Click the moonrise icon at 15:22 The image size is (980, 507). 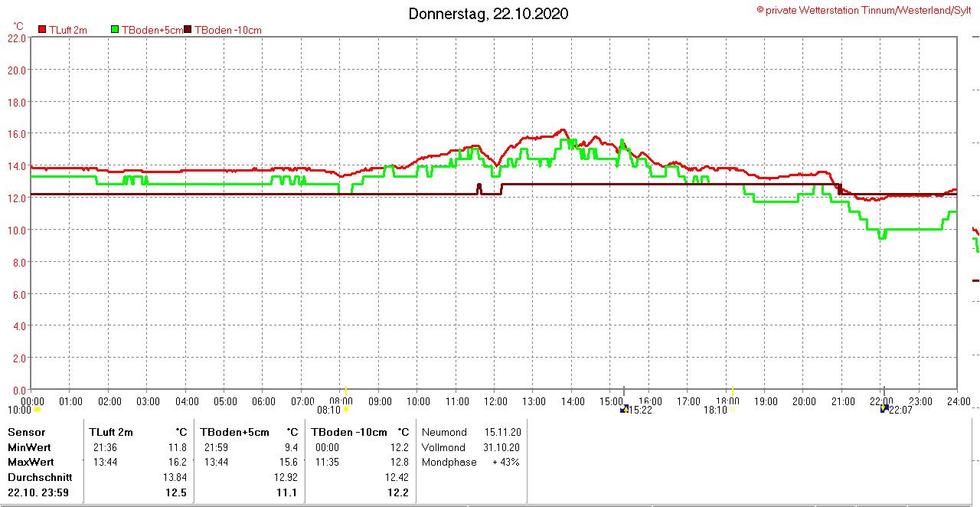point(624,410)
